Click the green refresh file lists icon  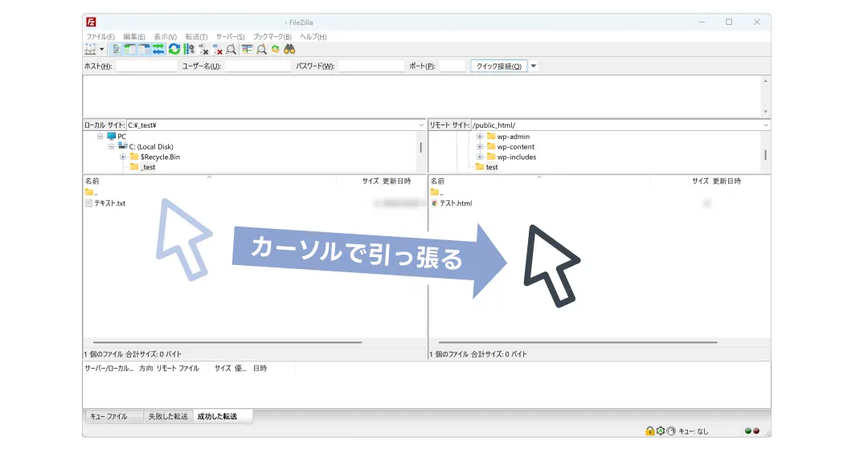[x=174, y=49]
